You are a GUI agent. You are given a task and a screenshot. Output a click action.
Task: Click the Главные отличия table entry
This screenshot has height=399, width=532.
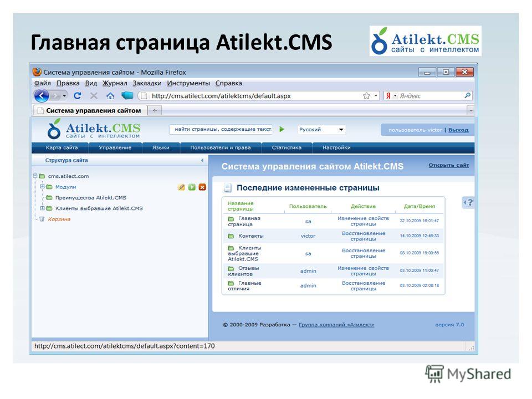point(244,286)
